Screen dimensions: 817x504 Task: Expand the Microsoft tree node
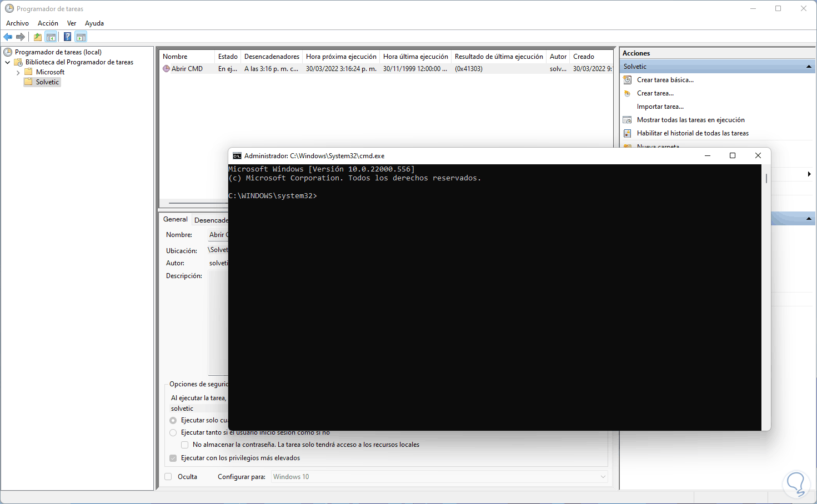pyautogui.click(x=18, y=72)
